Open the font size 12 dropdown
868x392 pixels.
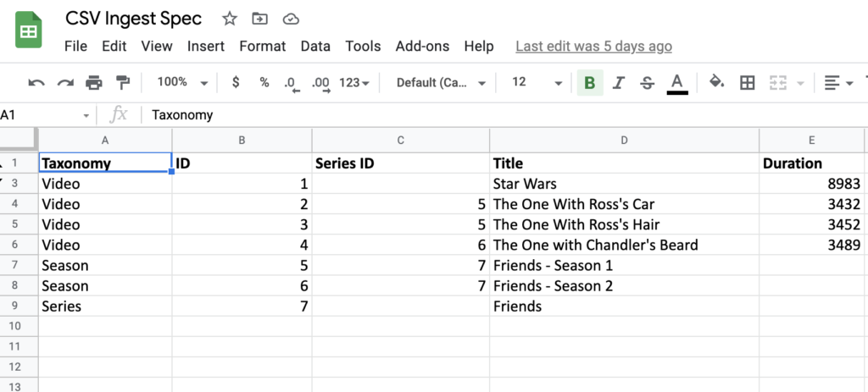(537, 82)
